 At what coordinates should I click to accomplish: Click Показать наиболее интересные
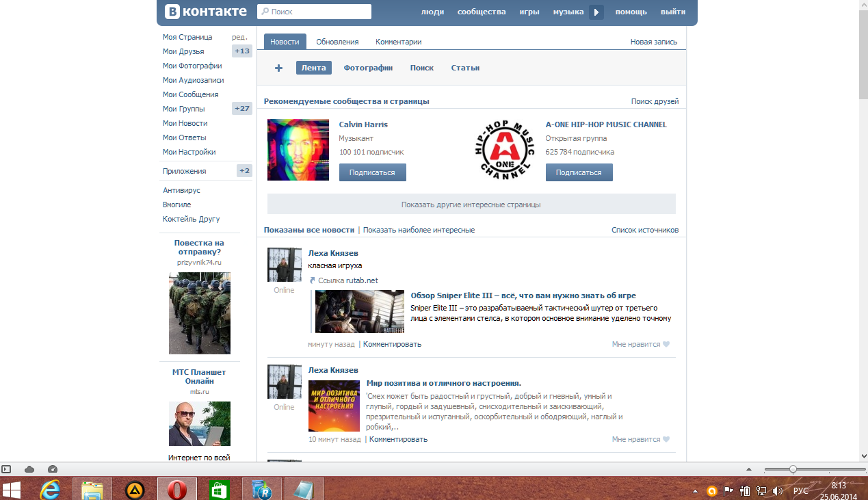click(x=419, y=230)
